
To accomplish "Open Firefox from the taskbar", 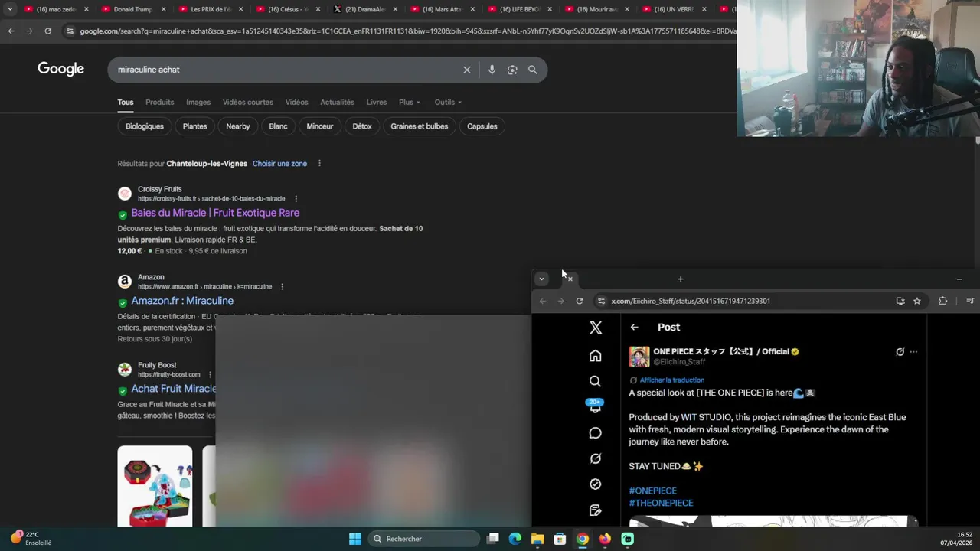I will click(605, 539).
